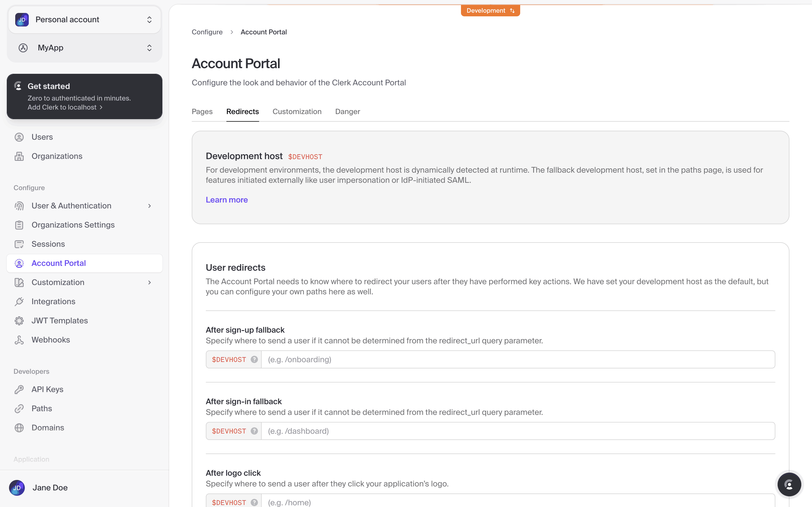Show $DEVHOST help tooltip for sign-up fallback
This screenshot has height=507, width=812.
(254, 359)
